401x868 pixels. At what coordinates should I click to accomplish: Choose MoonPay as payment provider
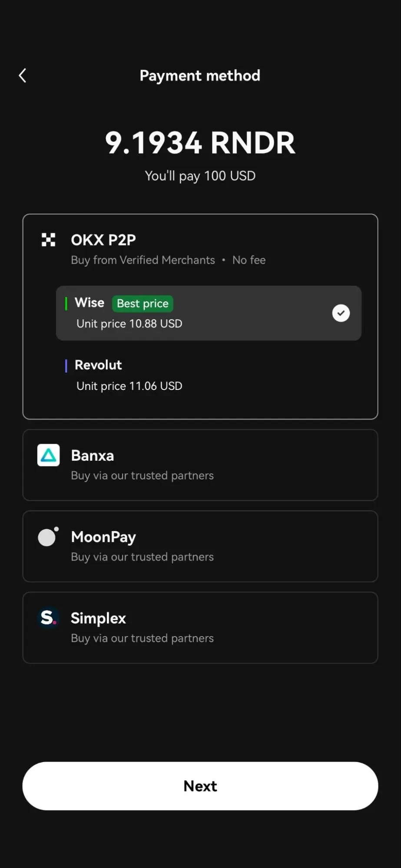tap(200, 546)
